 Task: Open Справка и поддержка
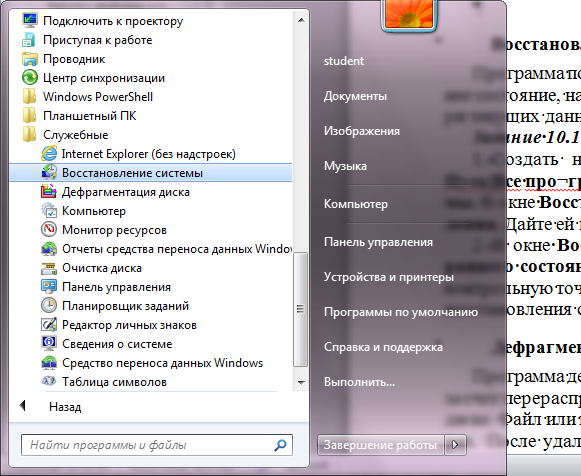click(x=383, y=347)
